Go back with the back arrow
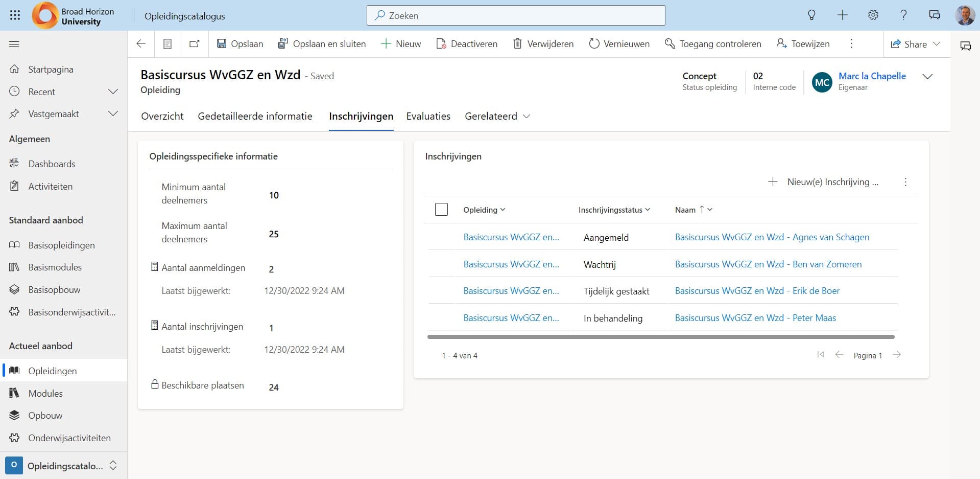Viewport: 980px width, 479px height. pos(141,44)
